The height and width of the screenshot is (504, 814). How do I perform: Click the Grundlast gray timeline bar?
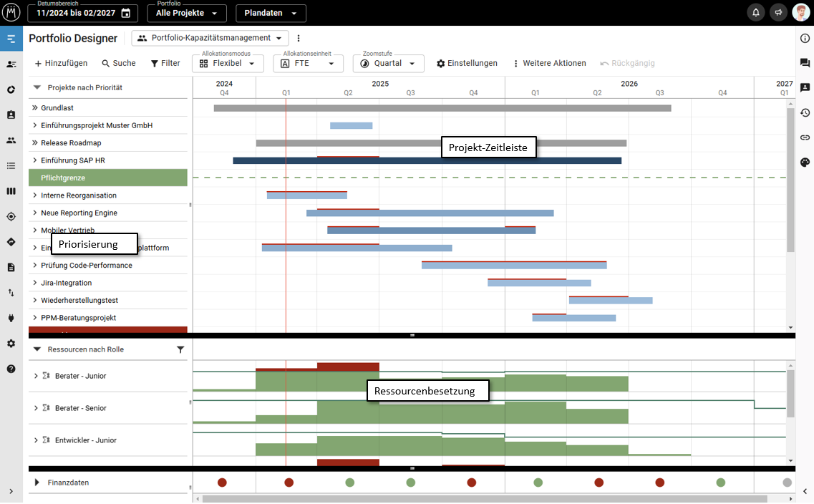(442, 109)
